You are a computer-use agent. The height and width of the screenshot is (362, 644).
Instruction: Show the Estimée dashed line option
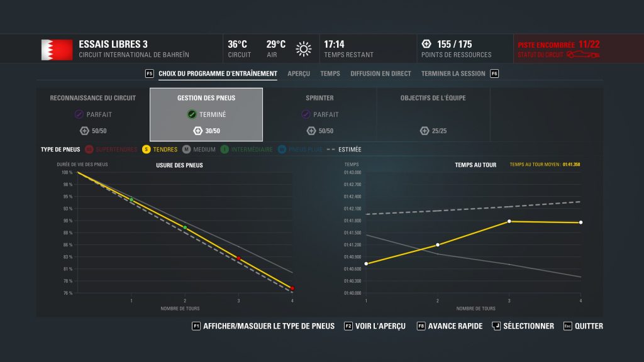pyautogui.click(x=335, y=150)
